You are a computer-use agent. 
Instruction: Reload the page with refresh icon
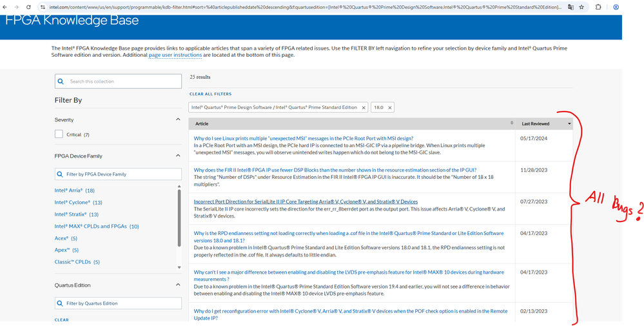pyautogui.click(x=28, y=7)
